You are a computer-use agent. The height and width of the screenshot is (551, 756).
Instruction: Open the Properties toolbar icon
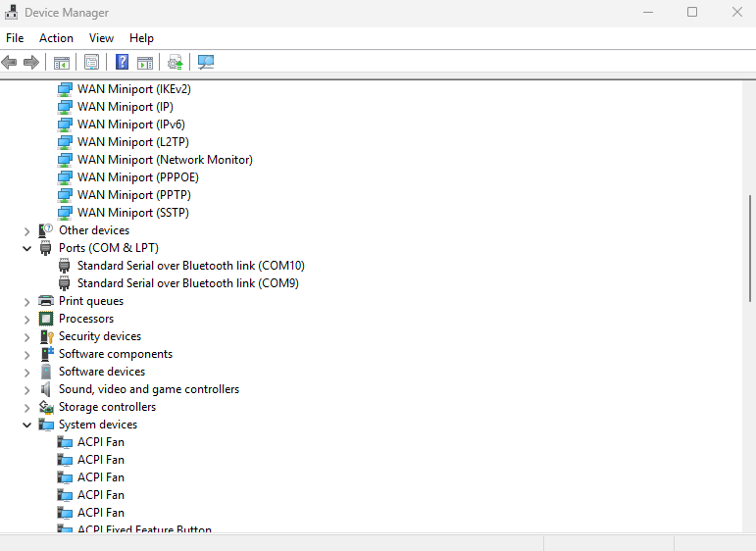(x=91, y=62)
